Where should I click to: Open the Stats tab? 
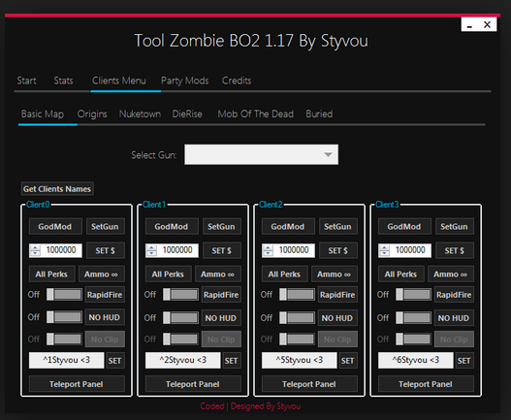pos(63,81)
